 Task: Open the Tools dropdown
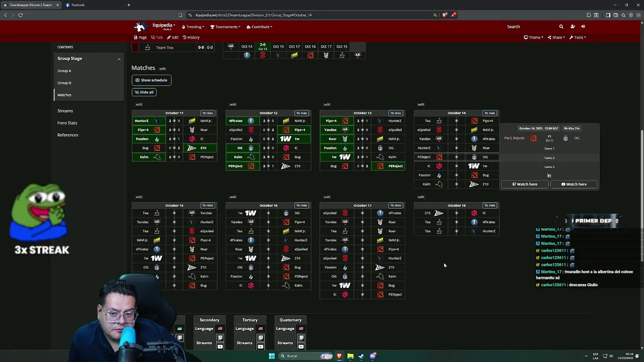tap(578, 37)
